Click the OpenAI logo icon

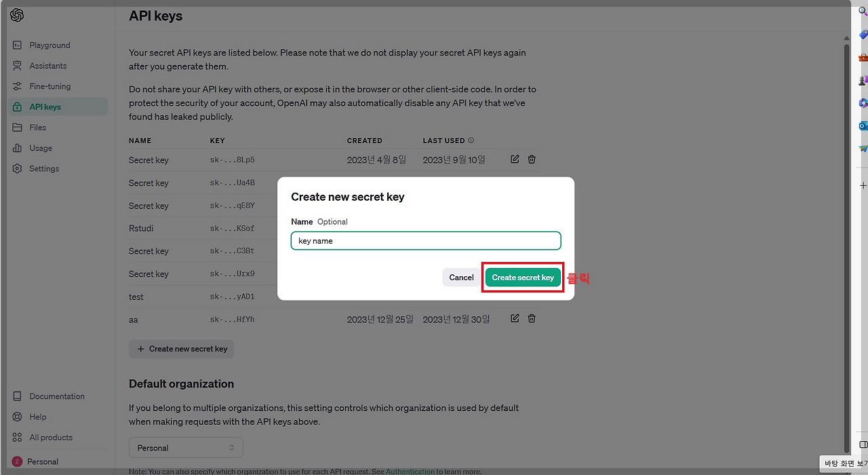tap(17, 15)
